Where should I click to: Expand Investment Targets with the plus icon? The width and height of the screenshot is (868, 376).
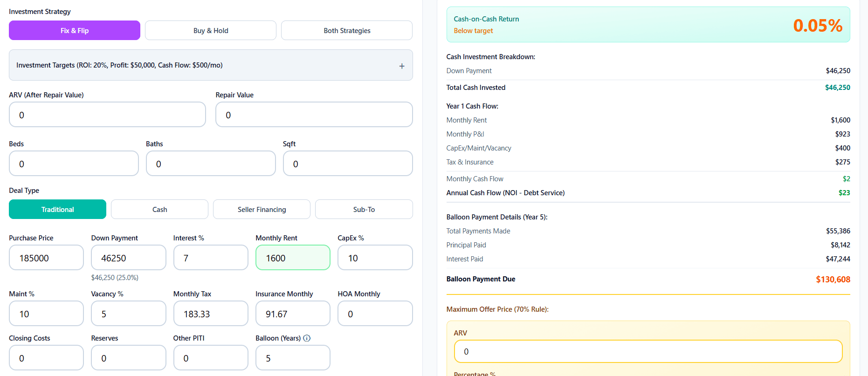click(x=402, y=66)
